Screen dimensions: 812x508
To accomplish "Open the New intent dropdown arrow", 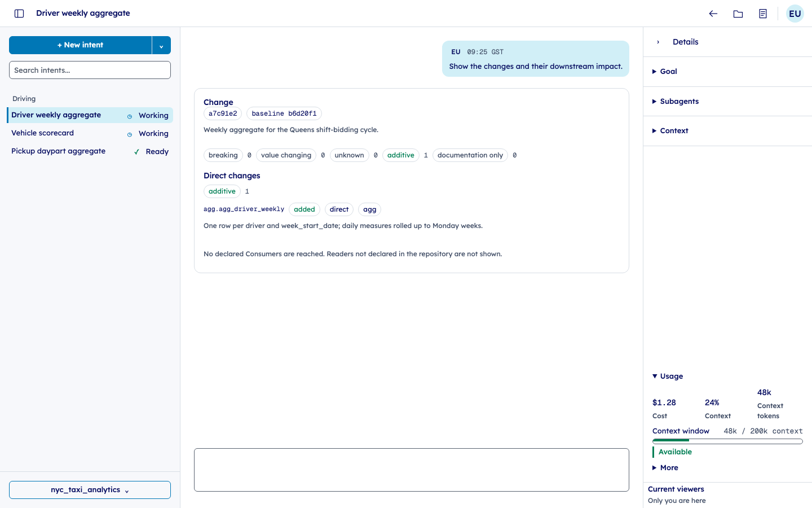I will (161, 45).
